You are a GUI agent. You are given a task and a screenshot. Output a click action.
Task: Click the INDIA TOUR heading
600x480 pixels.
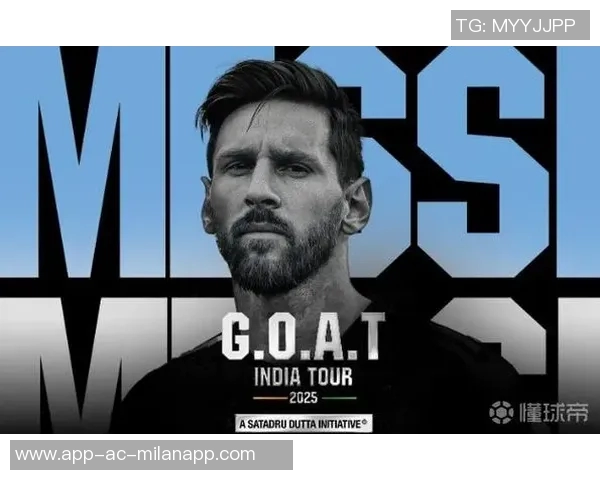click(303, 377)
